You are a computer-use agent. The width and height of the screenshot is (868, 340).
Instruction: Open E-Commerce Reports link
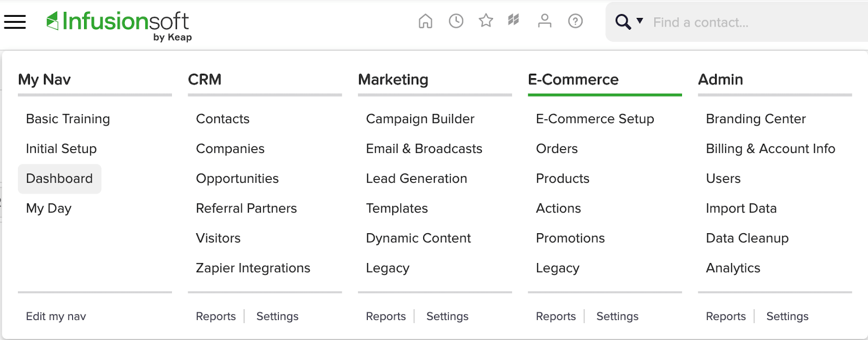coord(556,316)
